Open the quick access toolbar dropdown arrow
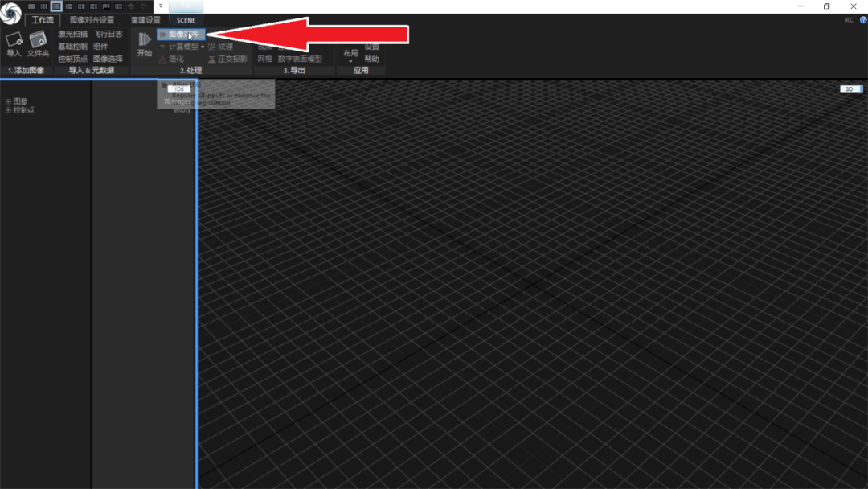This screenshot has width=868, height=489. coord(161,6)
